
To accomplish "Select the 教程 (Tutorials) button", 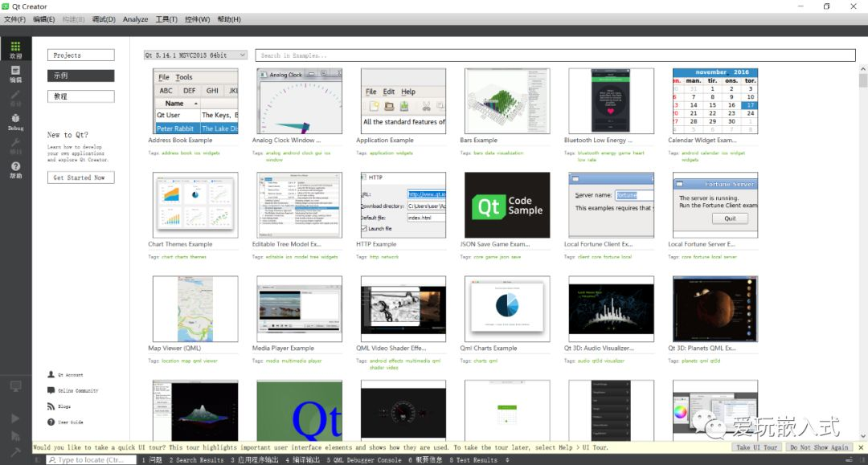I will (x=81, y=96).
